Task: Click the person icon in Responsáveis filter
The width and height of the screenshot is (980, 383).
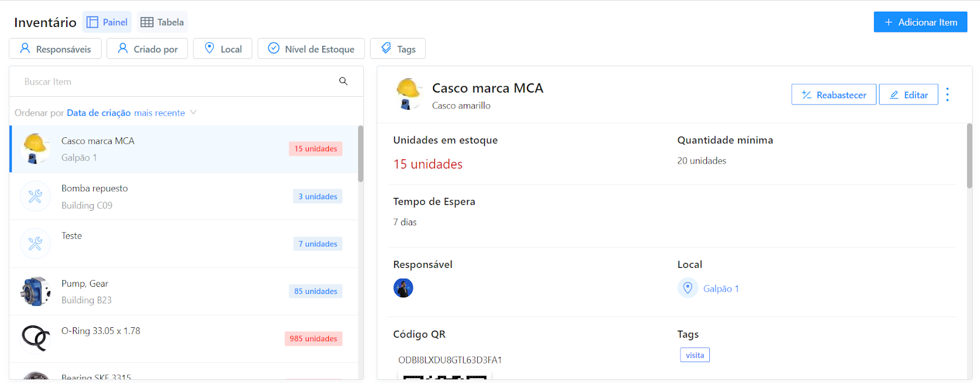Action: tap(25, 48)
